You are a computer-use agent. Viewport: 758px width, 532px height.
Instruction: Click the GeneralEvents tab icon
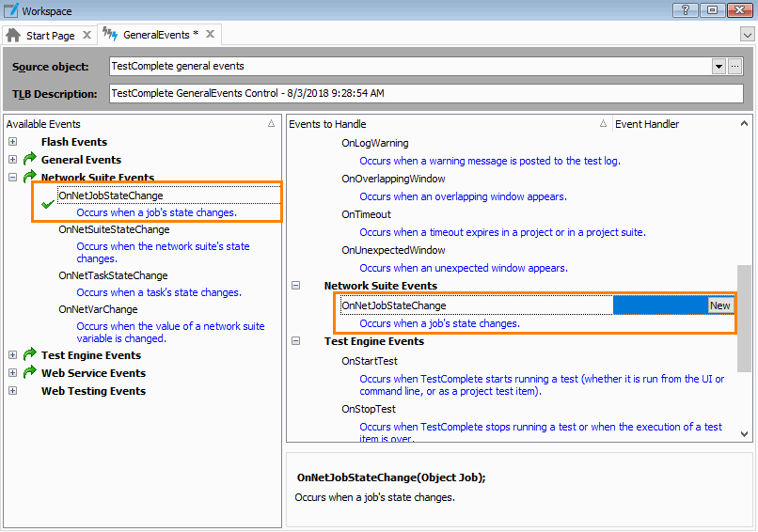(110, 35)
